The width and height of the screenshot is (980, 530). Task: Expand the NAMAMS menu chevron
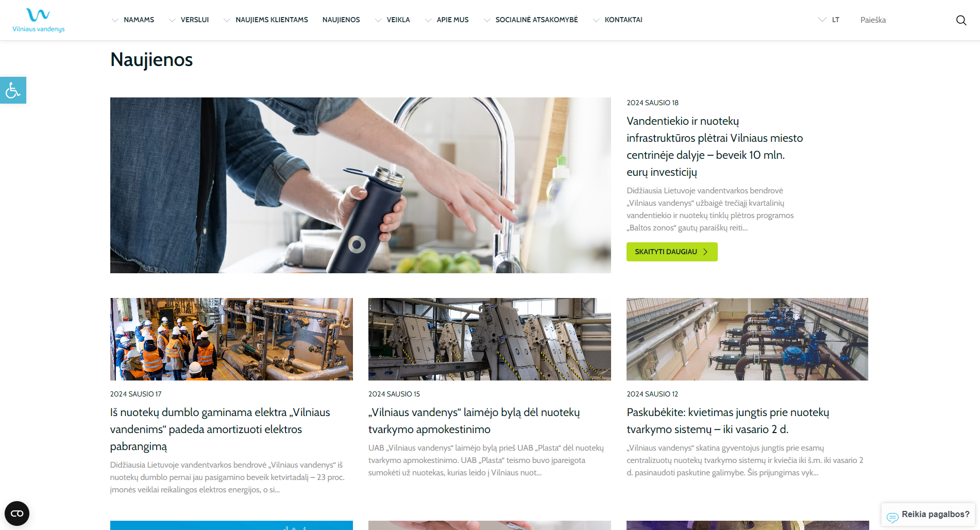coord(115,20)
